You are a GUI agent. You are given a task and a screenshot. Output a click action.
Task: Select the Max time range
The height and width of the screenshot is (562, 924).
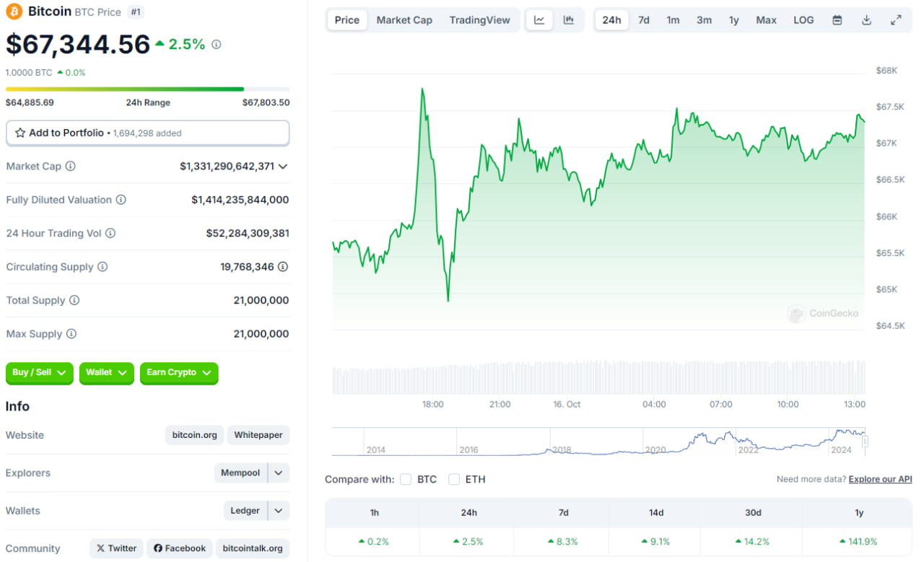coord(766,20)
